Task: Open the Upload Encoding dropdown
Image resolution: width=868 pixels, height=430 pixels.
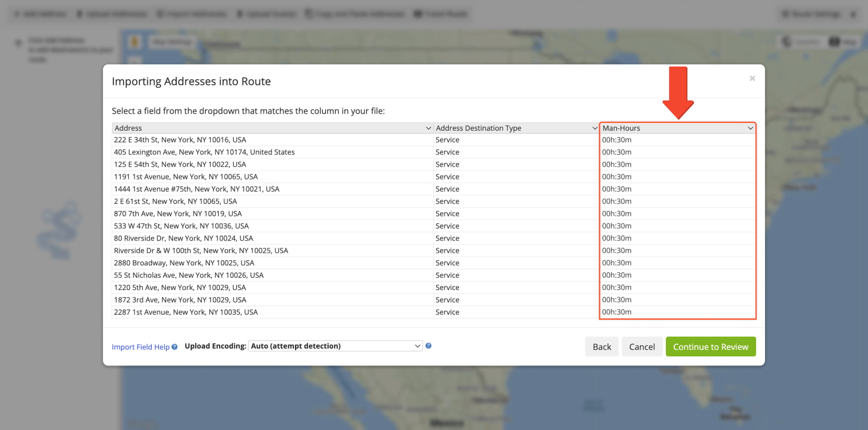Action: pyautogui.click(x=335, y=346)
